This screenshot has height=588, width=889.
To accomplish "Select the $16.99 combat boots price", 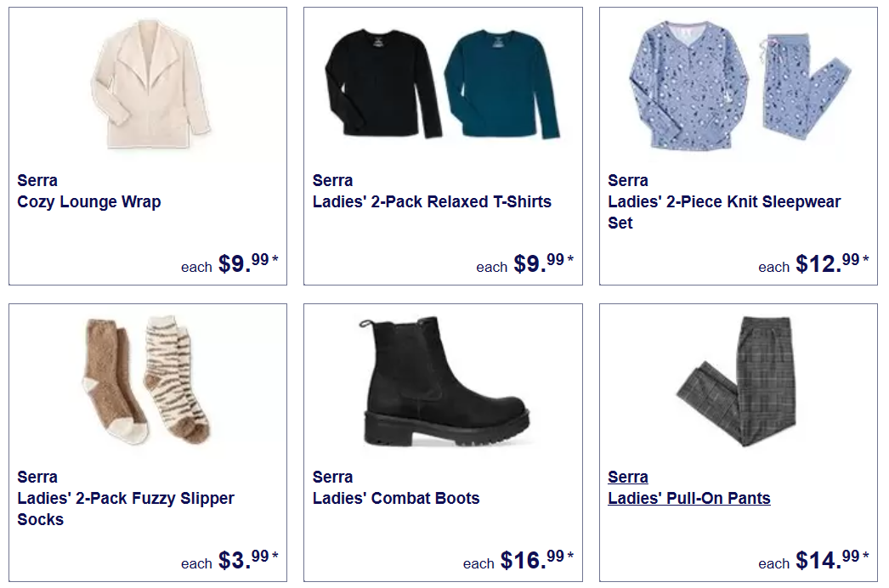I will coord(536,560).
